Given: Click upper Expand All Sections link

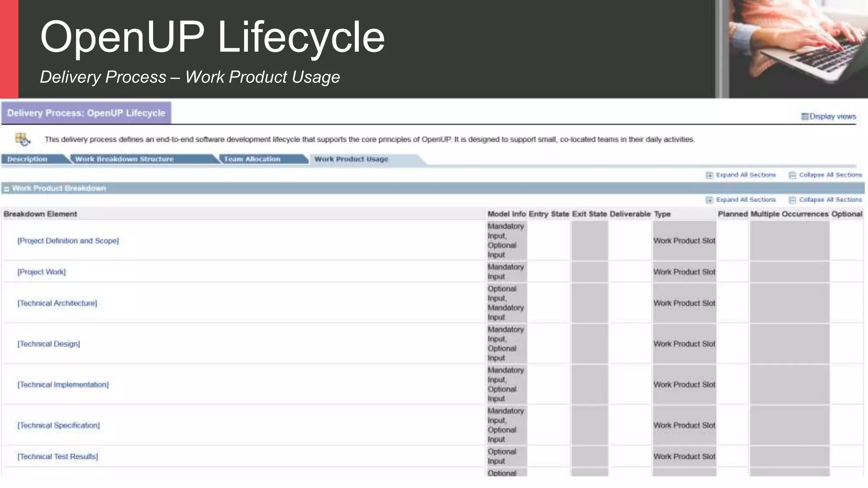Looking at the screenshot, I should click(x=746, y=175).
